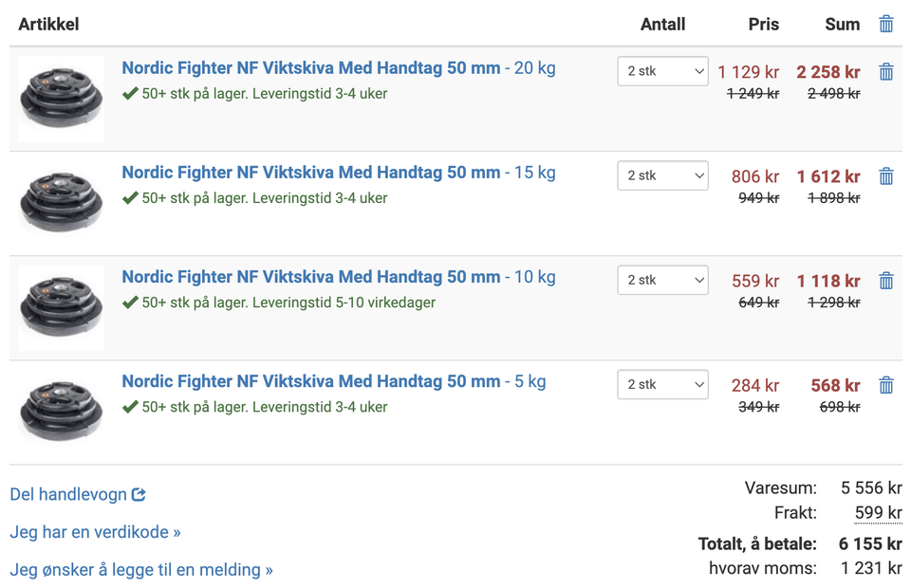Remove the 5 kg plate from cart
This screenshot has width=911, height=588.
click(x=885, y=385)
